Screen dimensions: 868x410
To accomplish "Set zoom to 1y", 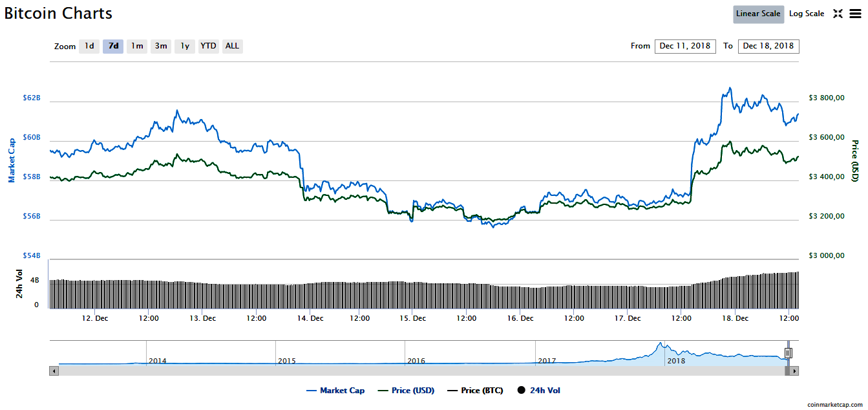I will (185, 46).
